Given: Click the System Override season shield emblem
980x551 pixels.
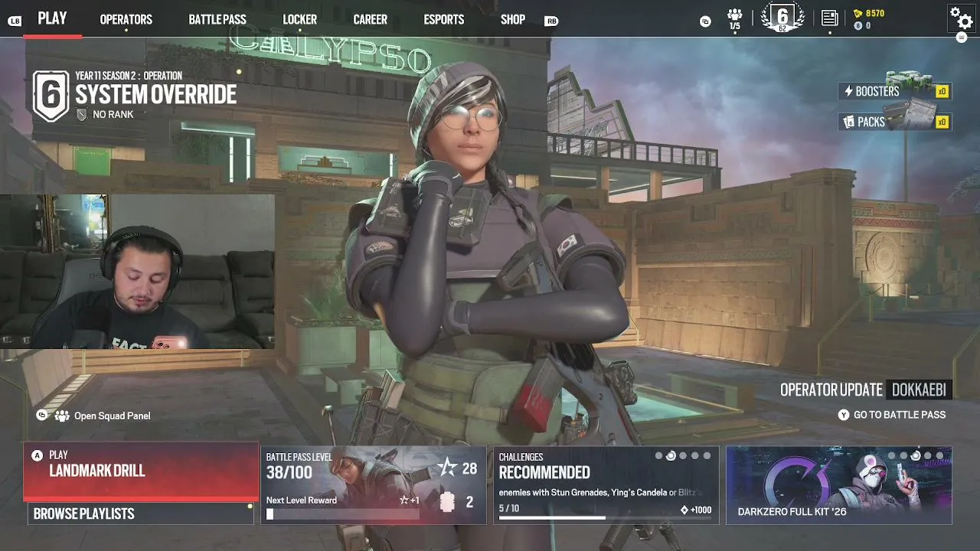Looking at the screenshot, I should coord(51,96).
